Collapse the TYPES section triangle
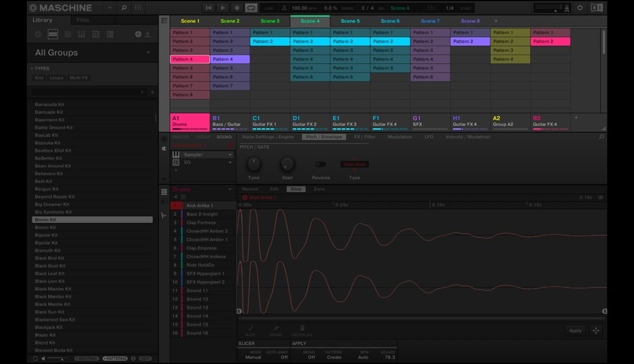634x364 pixels. click(32, 68)
